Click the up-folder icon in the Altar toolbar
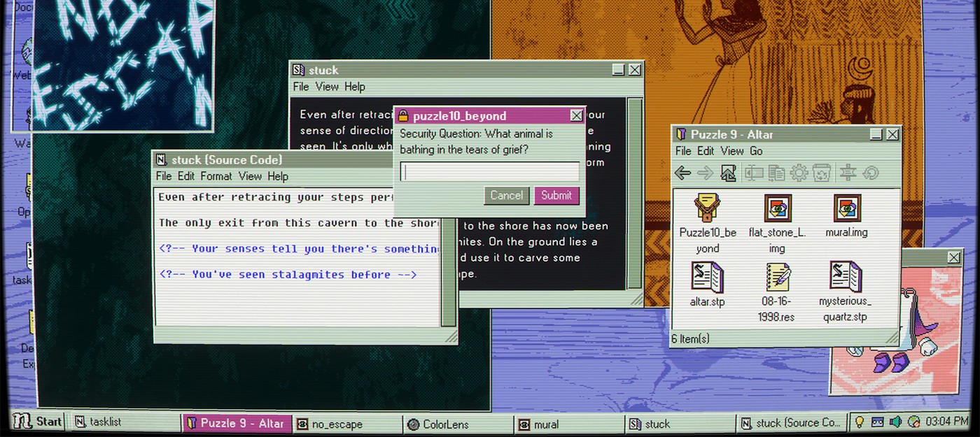Image resolution: width=980 pixels, height=437 pixels. tap(728, 173)
